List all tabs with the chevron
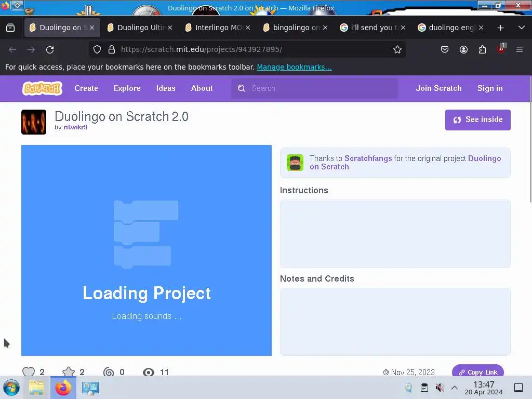Viewport: 532px width, 399px height. (x=522, y=28)
